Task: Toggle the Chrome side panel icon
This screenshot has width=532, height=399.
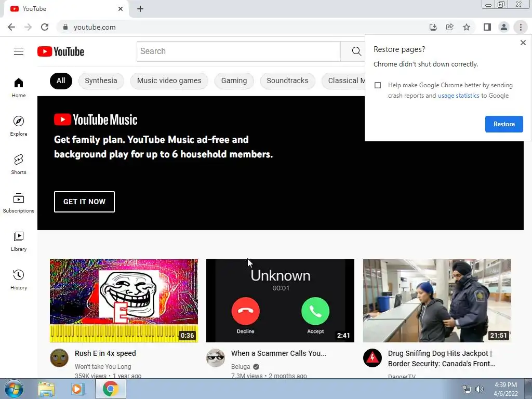Action: [x=487, y=27]
